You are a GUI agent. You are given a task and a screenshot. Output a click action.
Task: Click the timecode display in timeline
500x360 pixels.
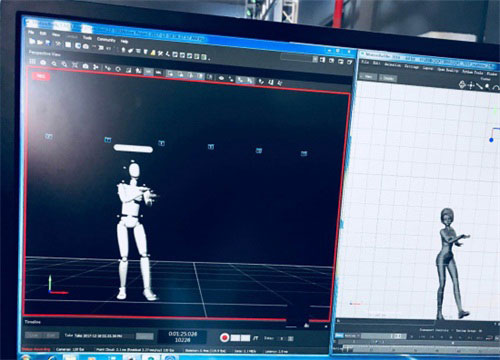(182, 337)
